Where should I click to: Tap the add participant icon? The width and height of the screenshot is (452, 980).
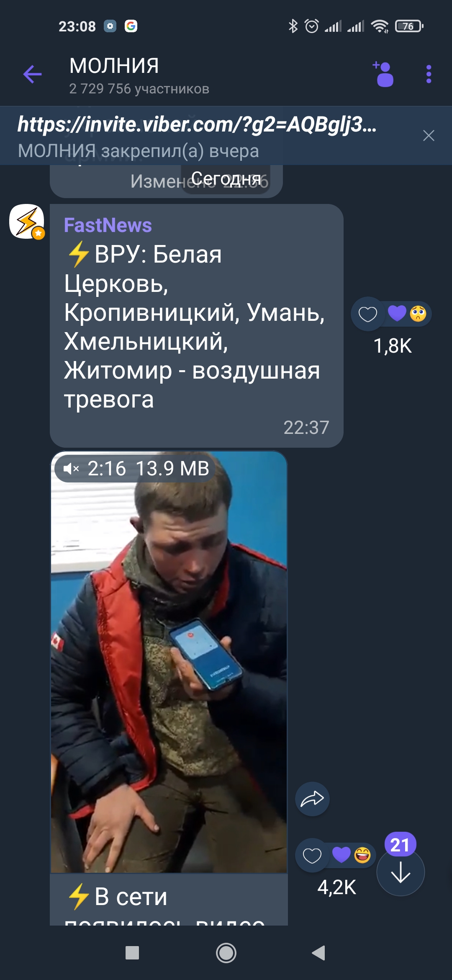point(383,74)
